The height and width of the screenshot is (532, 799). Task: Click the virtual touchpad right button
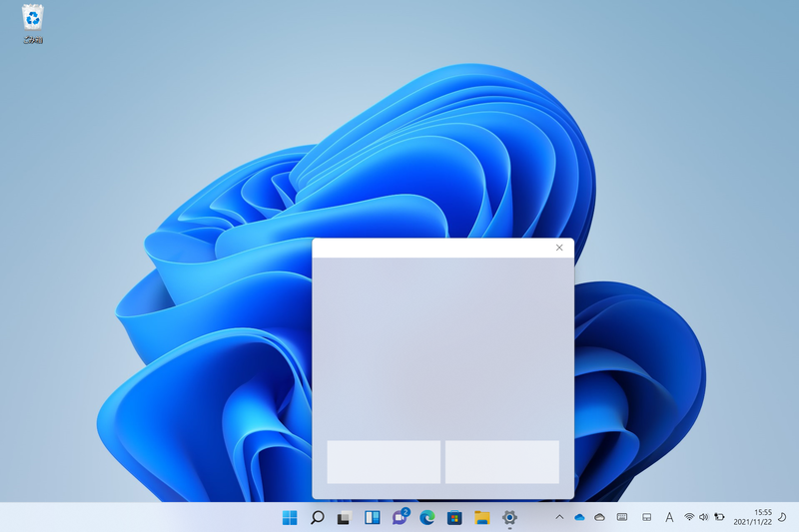coord(502,462)
